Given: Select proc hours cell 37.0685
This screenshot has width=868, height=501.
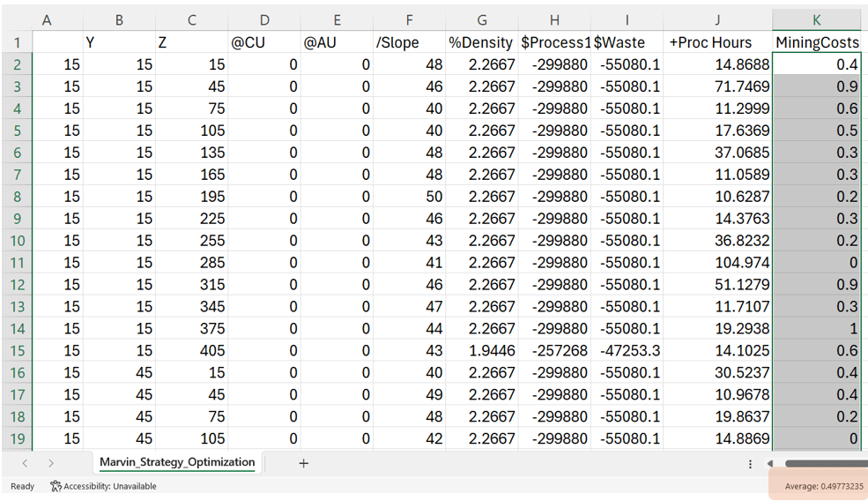Looking at the screenshot, I should pyautogui.click(x=717, y=153).
